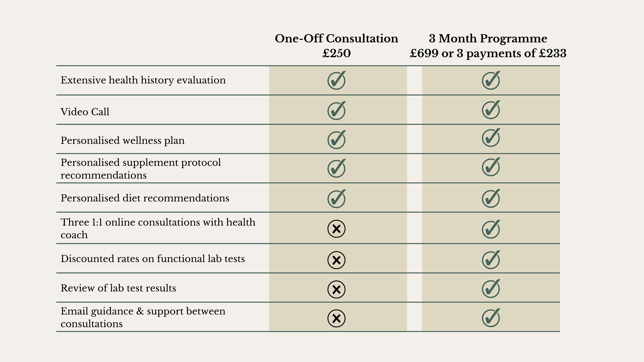Click the Video Call row label
644x362 pixels.
[85, 112]
